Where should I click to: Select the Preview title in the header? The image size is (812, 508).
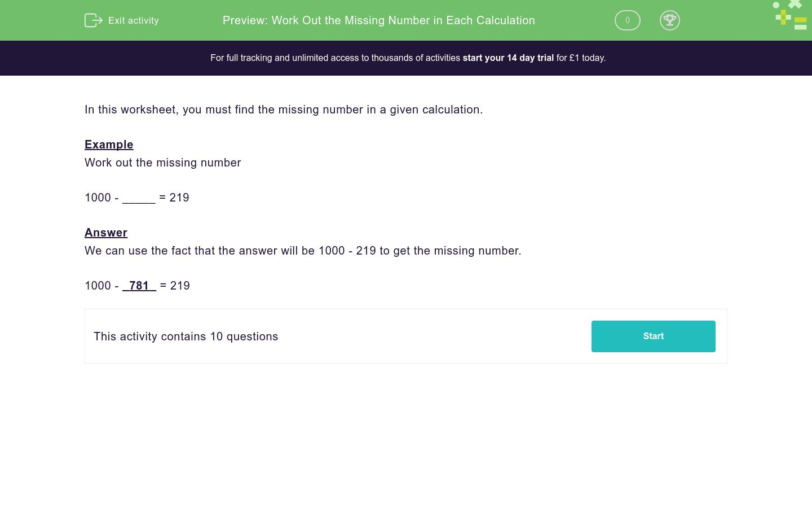tap(378, 20)
